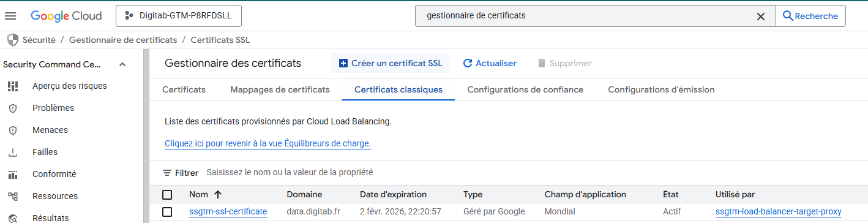Click the Domaine column header
Image resolution: width=868 pixels, height=223 pixels.
(304, 194)
